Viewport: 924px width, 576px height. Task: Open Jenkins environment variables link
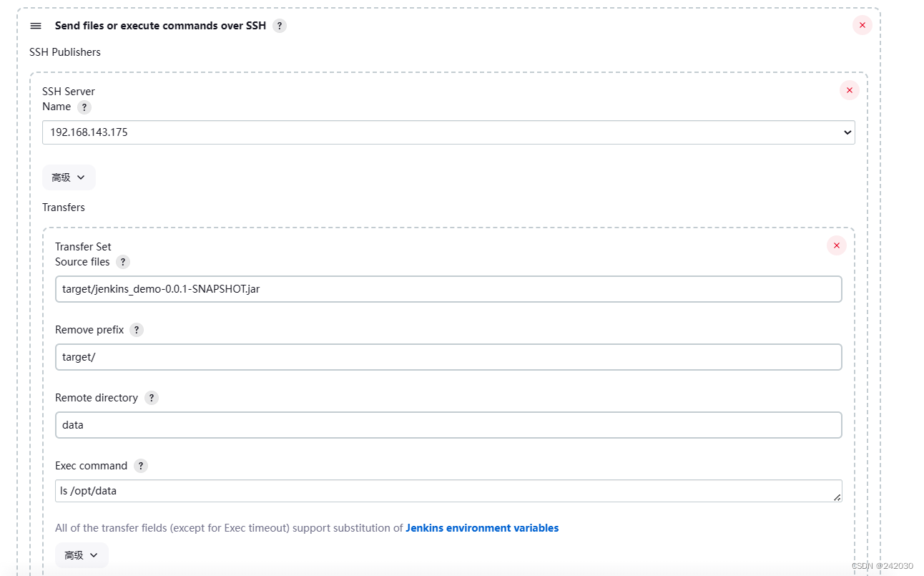(482, 528)
